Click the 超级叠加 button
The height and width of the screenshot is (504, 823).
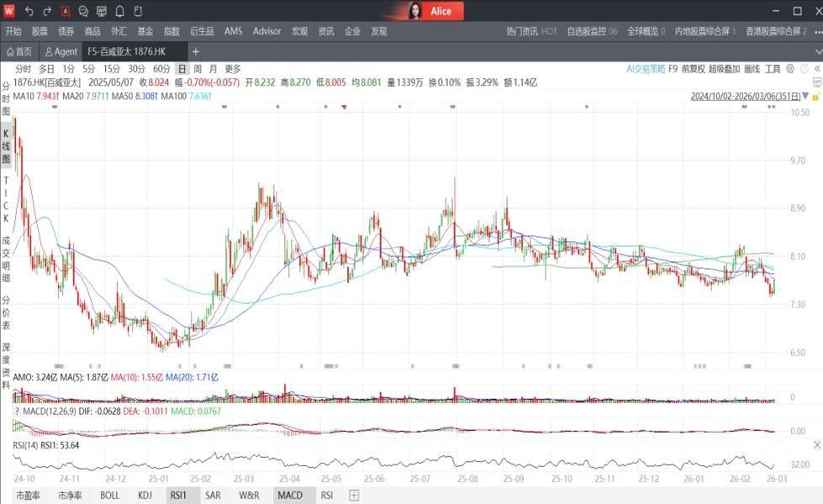pos(724,69)
